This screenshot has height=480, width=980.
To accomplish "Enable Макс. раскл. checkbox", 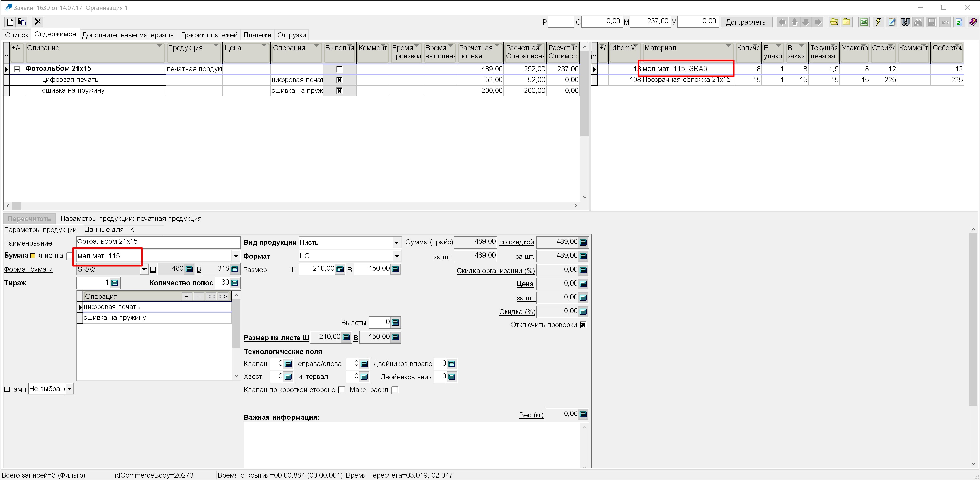I will pyautogui.click(x=395, y=390).
